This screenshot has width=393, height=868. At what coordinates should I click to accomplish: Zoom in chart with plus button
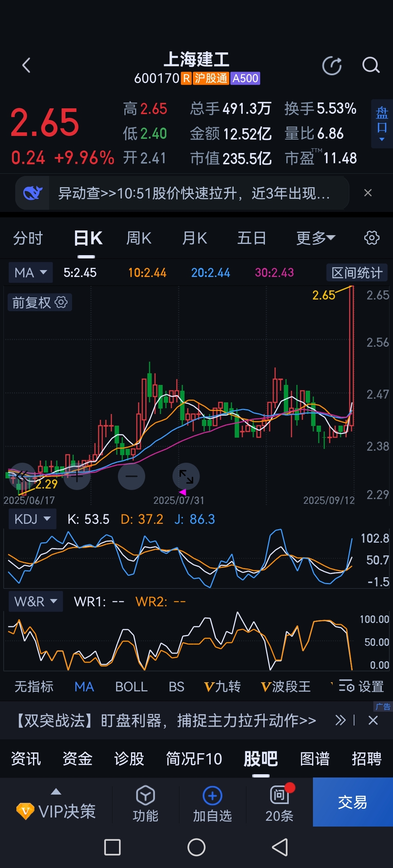pyautogui.click(x=77, y=476)
